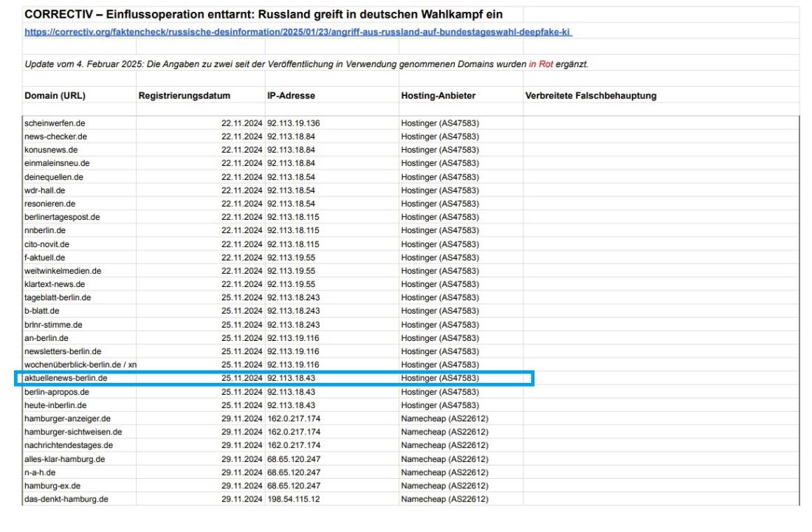Click date 25.11.2024 in tageblatt-berlin.de row
This screenshot has width=812, height=532.
(x=242, y=297)
